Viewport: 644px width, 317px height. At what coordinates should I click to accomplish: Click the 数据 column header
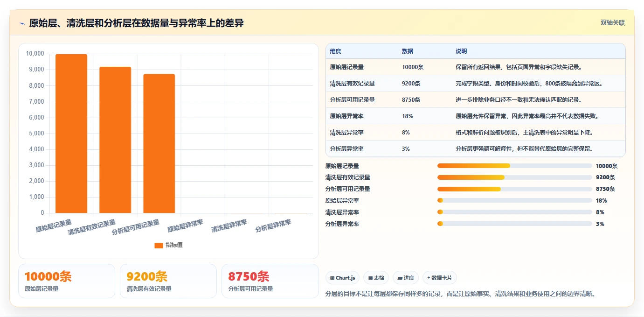[x=407, y=51]
